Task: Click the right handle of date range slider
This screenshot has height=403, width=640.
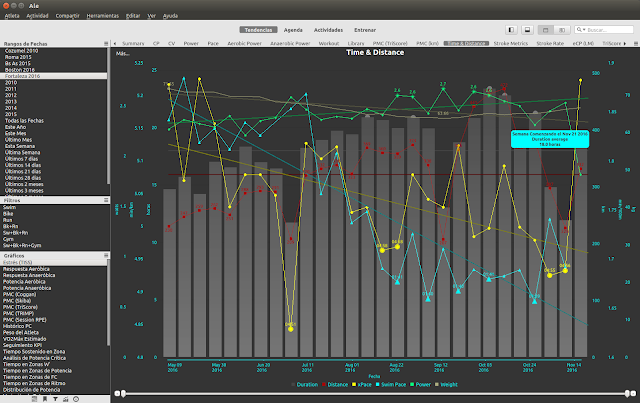Action: click(627, 394)
